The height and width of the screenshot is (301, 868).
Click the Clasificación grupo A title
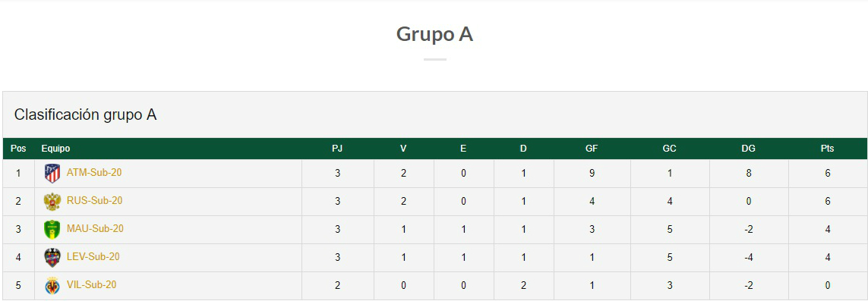tap(85, 115)
